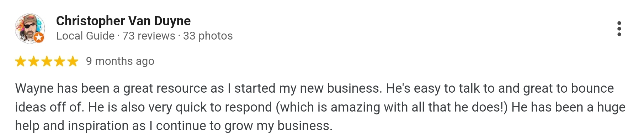Click the 9 months ago timestamp
Screen dimensions: 644x139
[120, 61]
